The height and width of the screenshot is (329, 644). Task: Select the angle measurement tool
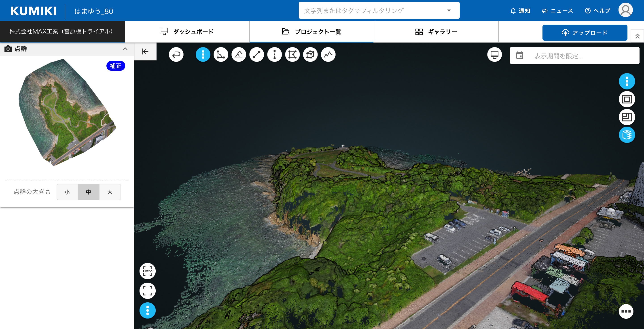click(221, 55)
